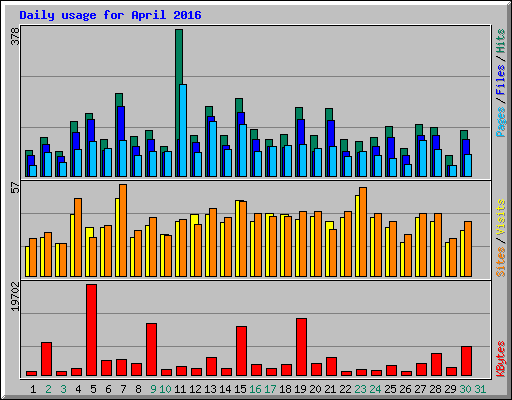Click the KBytes legend label
The height and width of the screenshot is (400, 512).
point(501,359)
